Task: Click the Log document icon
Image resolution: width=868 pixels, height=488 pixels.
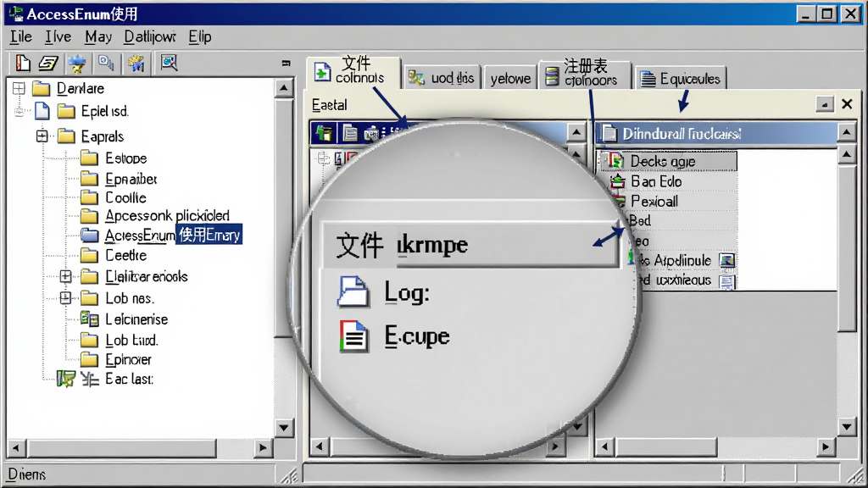Action: click(x=353, y=291)
